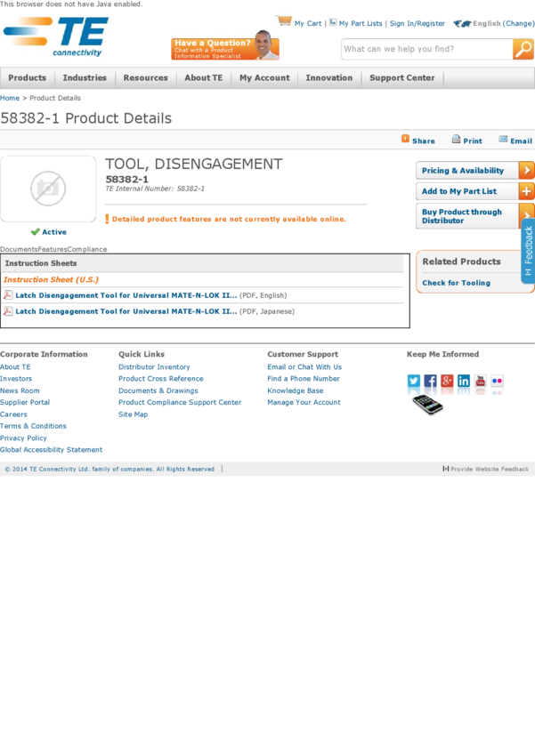The height and width of the screenshot is (756, 535).
Task: Open the Twitter social icon
Action: point(414,381)
